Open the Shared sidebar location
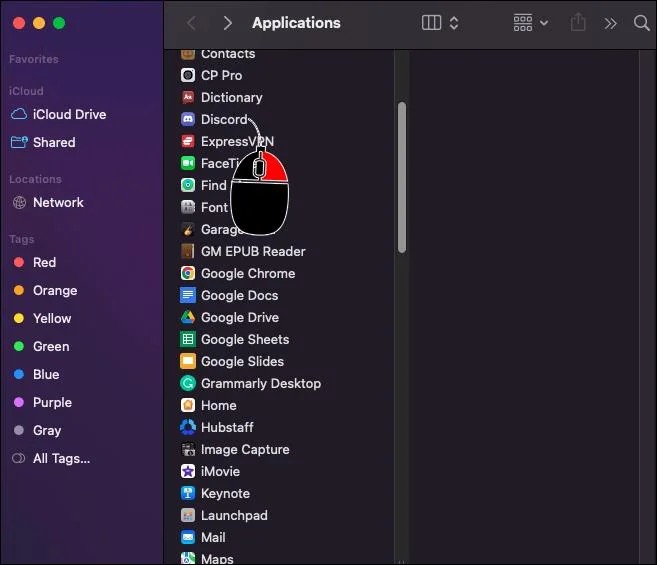 point(53,142)
